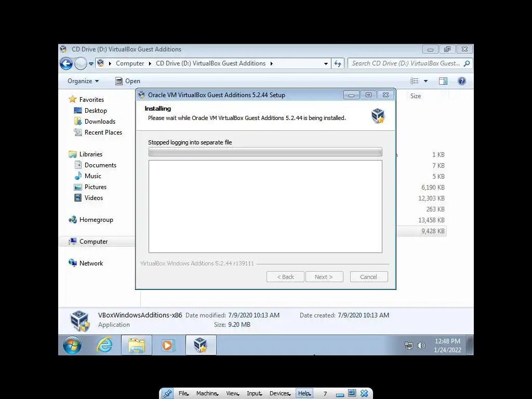Click VBoxWindowsAdditions-x86 icon in details pane
Viewport: 532px width, 399px height.
pyautogui.click(x=79, y=321)
